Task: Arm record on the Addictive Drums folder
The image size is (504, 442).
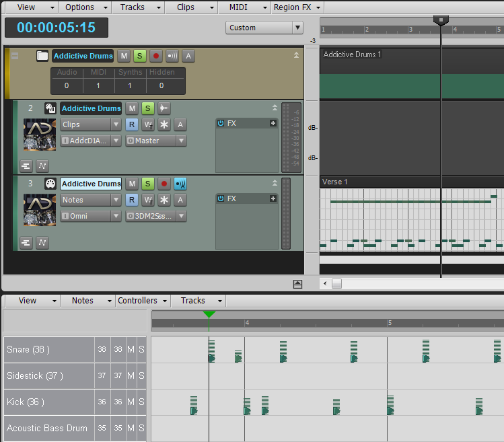Action: click(156, 56)
